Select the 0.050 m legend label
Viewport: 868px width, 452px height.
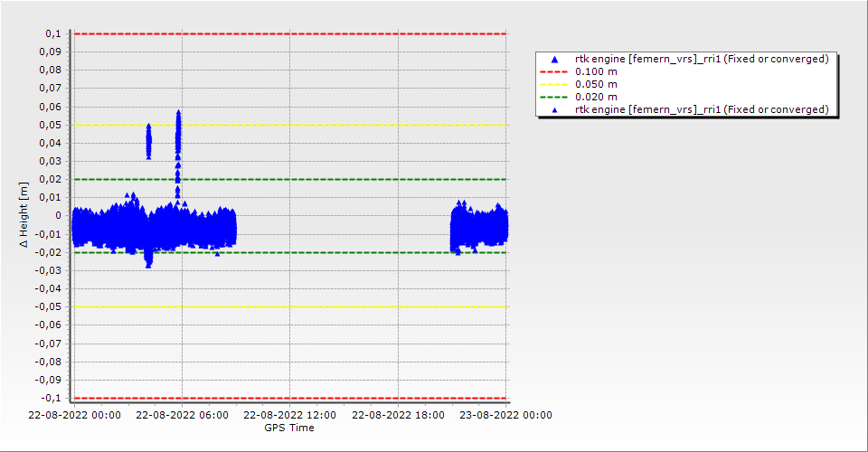[x=597, y=84]
